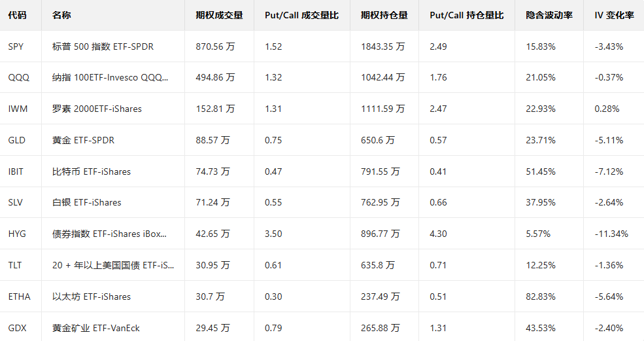The height and width of the screenshot is (341, 644).
Task: Click the 代码 column header
Action: coord(17,15)
